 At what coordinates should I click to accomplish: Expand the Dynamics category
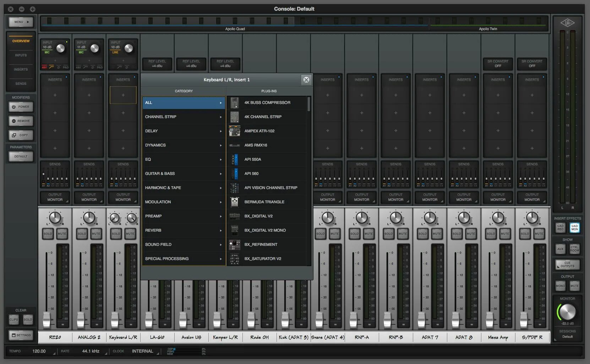coord(184,145)
